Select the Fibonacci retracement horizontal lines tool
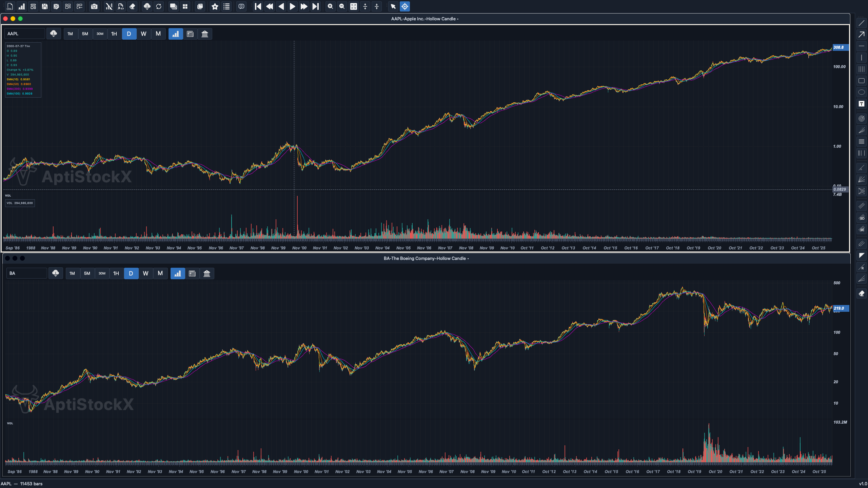 pyautogui.click(x=861, y=142)
